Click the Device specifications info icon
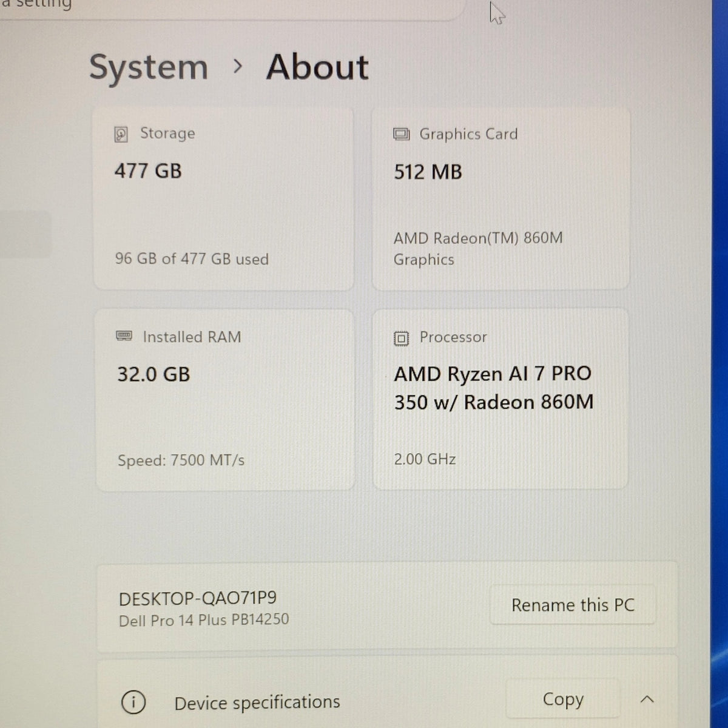728x728 pixels. click(x=133, y=703)
